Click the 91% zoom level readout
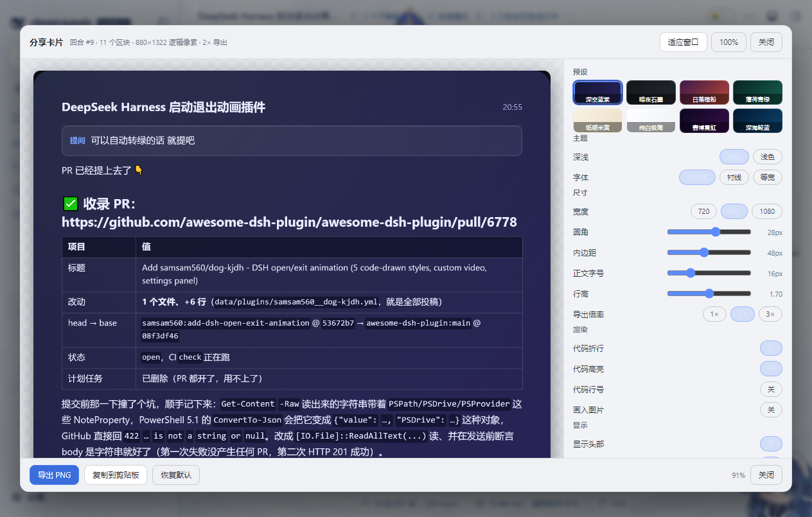 pyautogui.click(x=738, y=475)
